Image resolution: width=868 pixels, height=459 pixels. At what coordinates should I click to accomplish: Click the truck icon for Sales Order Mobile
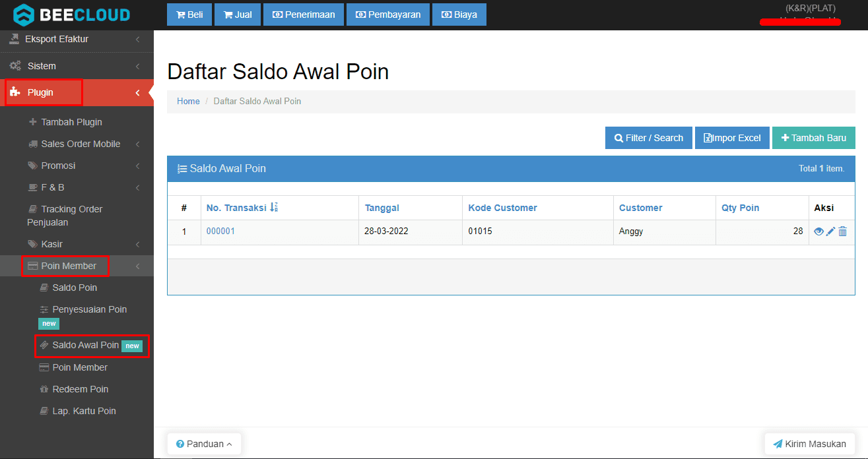(33, 144)
